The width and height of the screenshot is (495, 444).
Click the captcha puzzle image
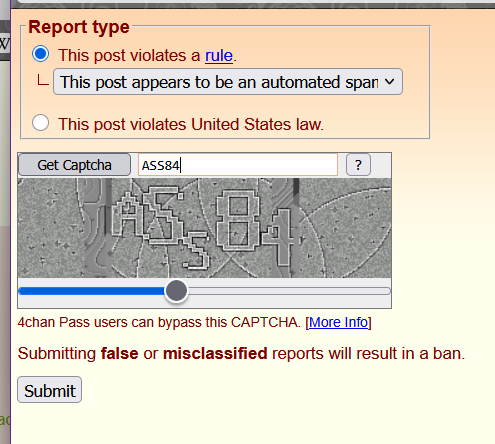tap(204, 228)
